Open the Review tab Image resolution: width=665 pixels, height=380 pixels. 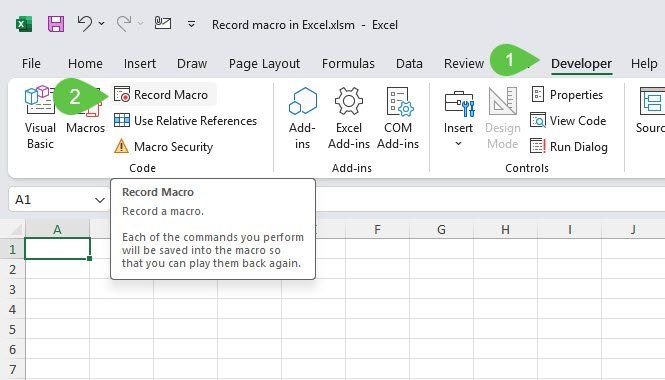[x=464, y=64]
